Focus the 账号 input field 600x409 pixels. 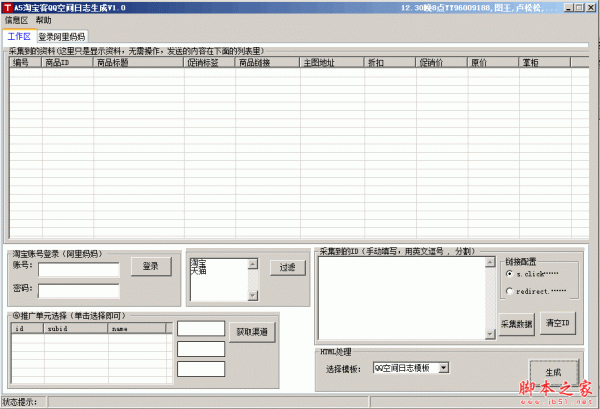pos(79,270)
